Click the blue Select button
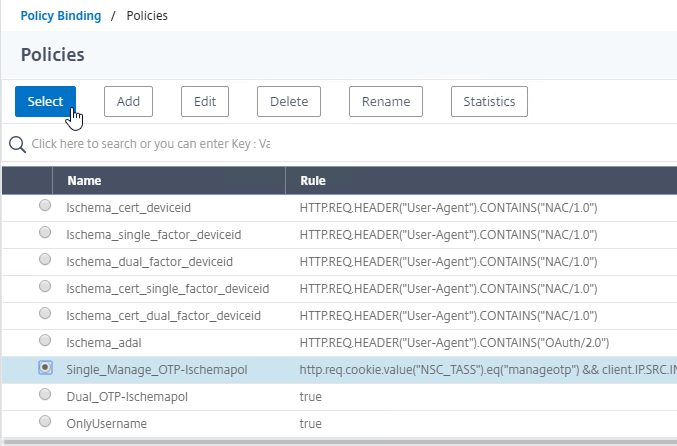Viewport: 677px width, 446px height. (45, 101)
